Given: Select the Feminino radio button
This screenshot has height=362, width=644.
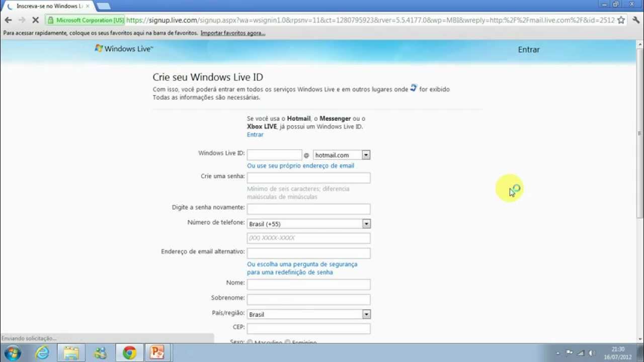Looking at the screenshot, I should (288, 342).
